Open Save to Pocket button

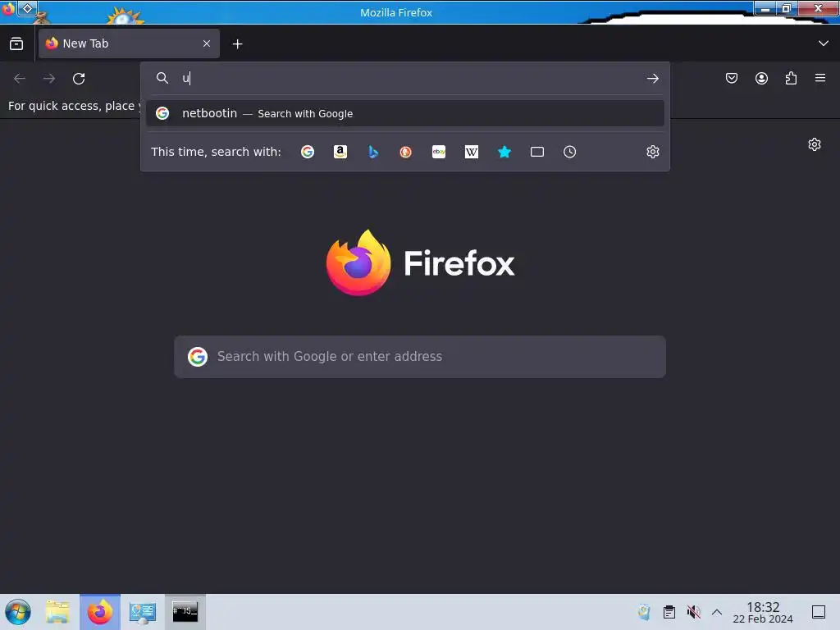pos(732,79)
